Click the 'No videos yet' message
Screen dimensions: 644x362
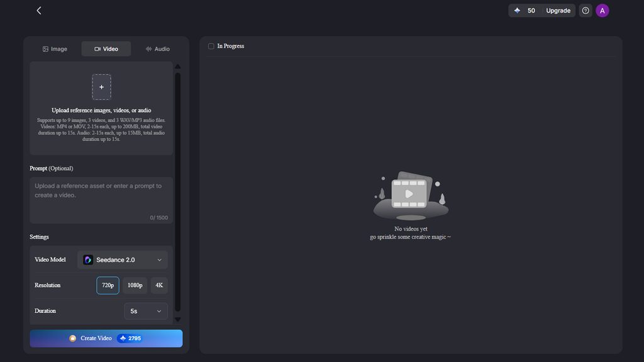[411, 229]
